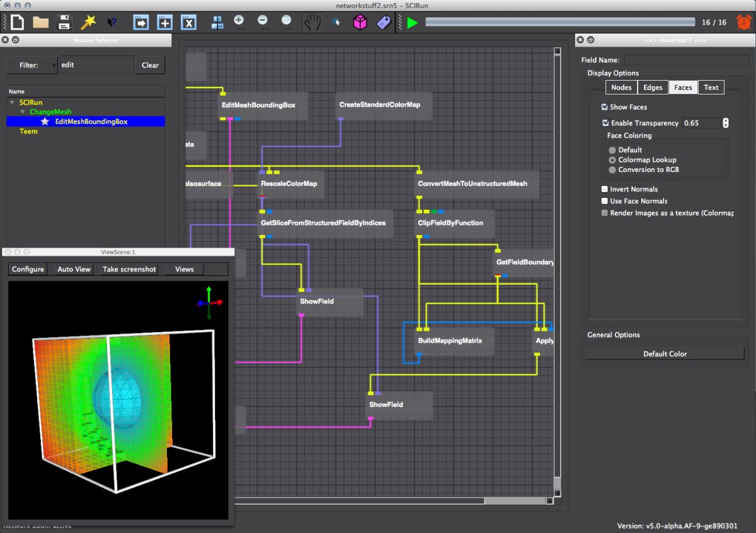
Task: Zoom out of the network
Action: pyautogui.click(x=264, y=22)
